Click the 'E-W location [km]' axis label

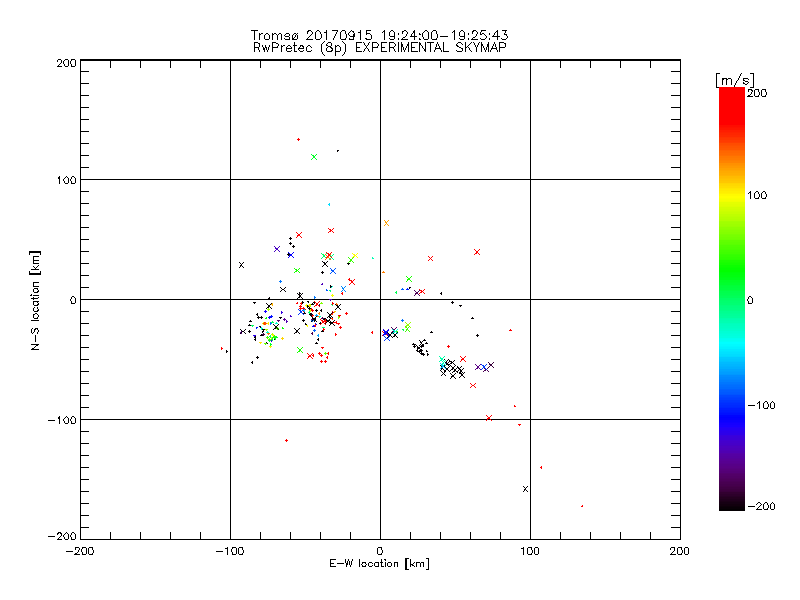click(x=379, y=563)
